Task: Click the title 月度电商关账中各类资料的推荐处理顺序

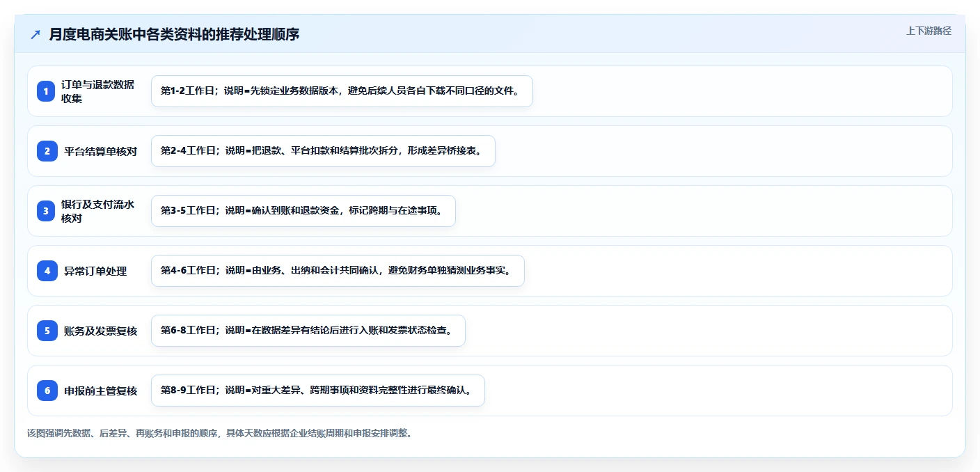Action: (174, 34)
